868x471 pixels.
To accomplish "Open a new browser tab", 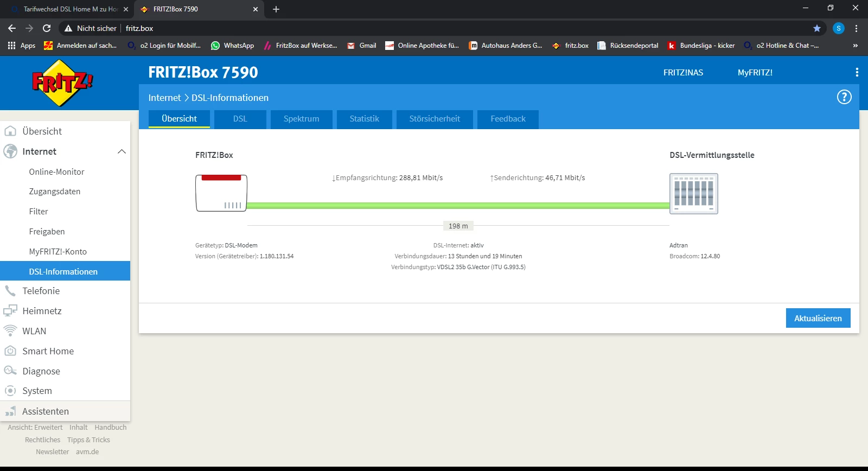I will point(276,9).
